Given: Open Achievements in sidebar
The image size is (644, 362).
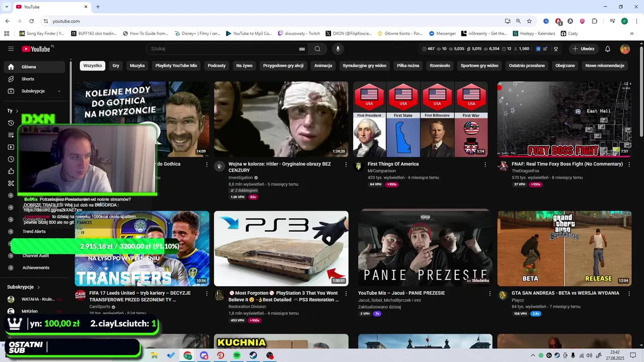Looking at the screenshot, I should coord(36,267).
